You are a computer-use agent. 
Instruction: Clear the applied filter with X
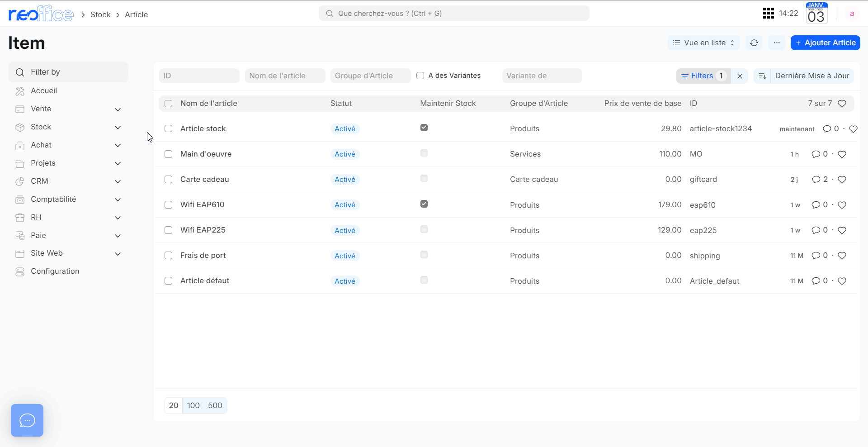(x=740, y=76)
